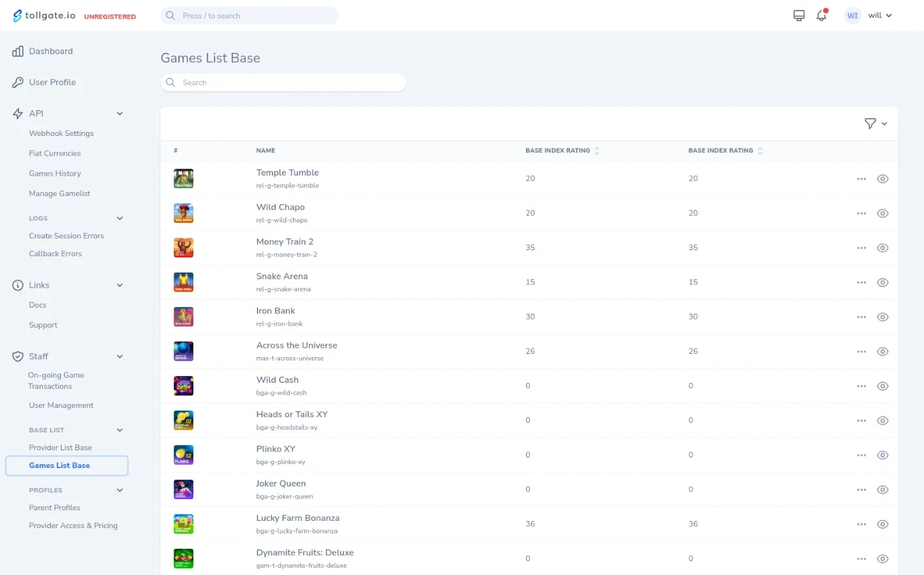Click the tollgate.io logo
Viewport: 924px width, 575px height.
(x=44, y=15)
